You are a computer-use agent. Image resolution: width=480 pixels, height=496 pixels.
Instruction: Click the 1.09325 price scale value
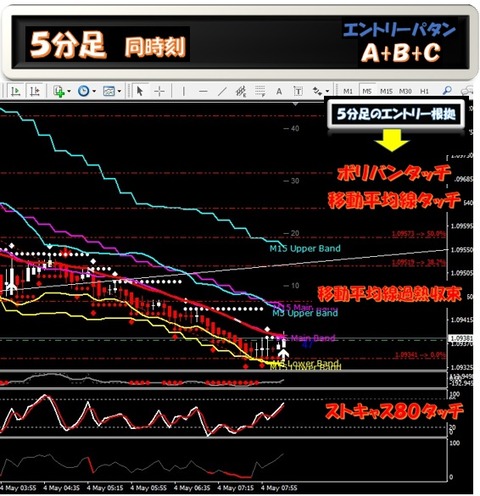pos(462,367)
